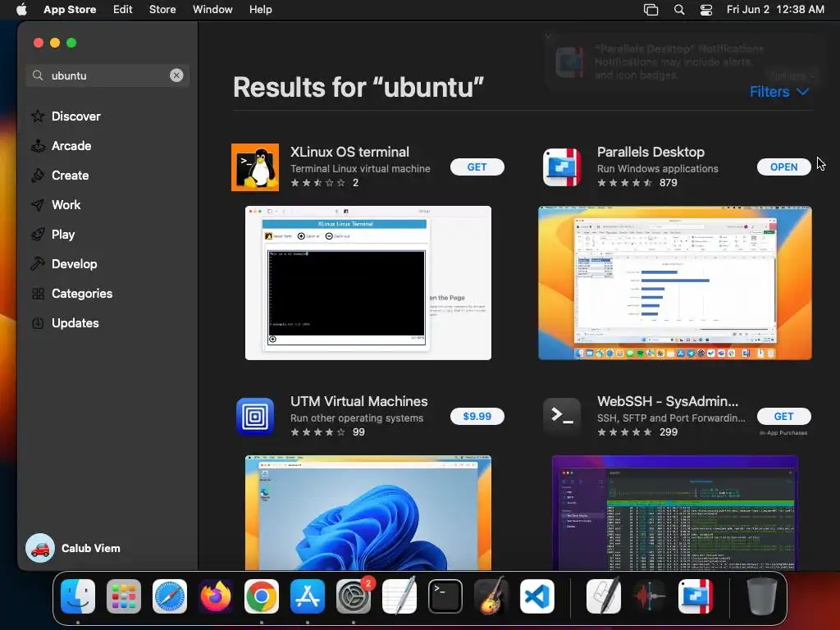This screenshot has height=630, width=840.
Task: Expand the Filters dropdown
Action: [779, 92]
